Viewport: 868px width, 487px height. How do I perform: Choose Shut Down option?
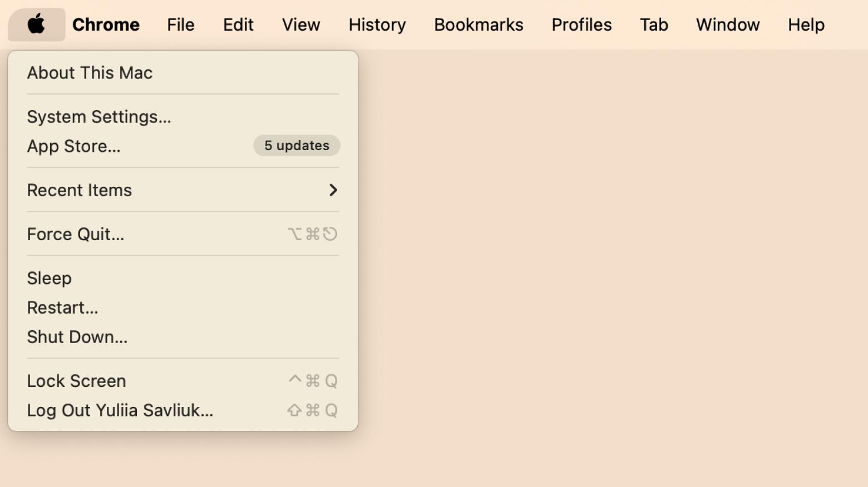[77, 337]
